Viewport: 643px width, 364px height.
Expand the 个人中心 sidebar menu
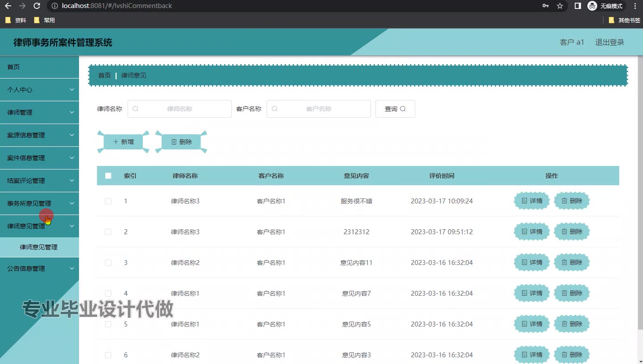[x=39, y=90]
